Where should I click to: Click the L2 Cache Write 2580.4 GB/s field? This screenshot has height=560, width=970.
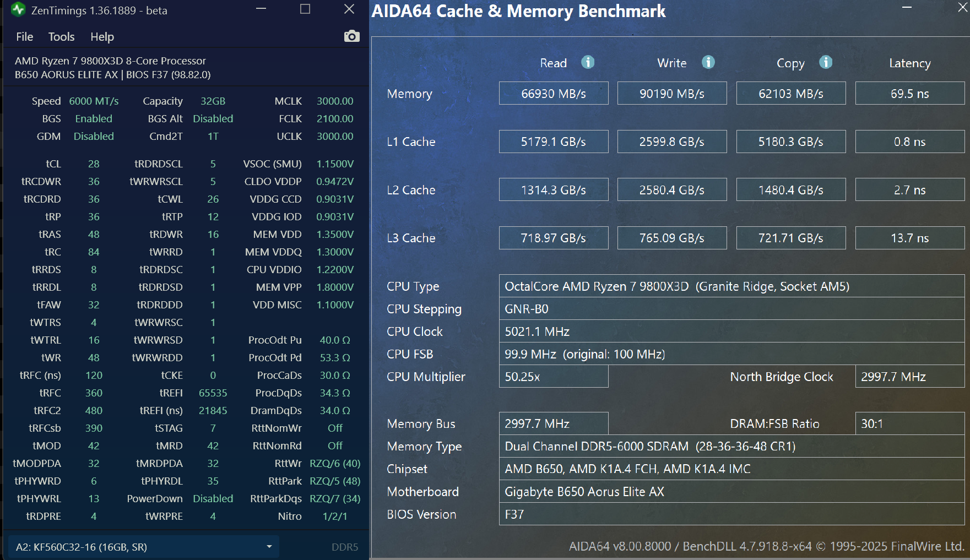click(672, 189)
